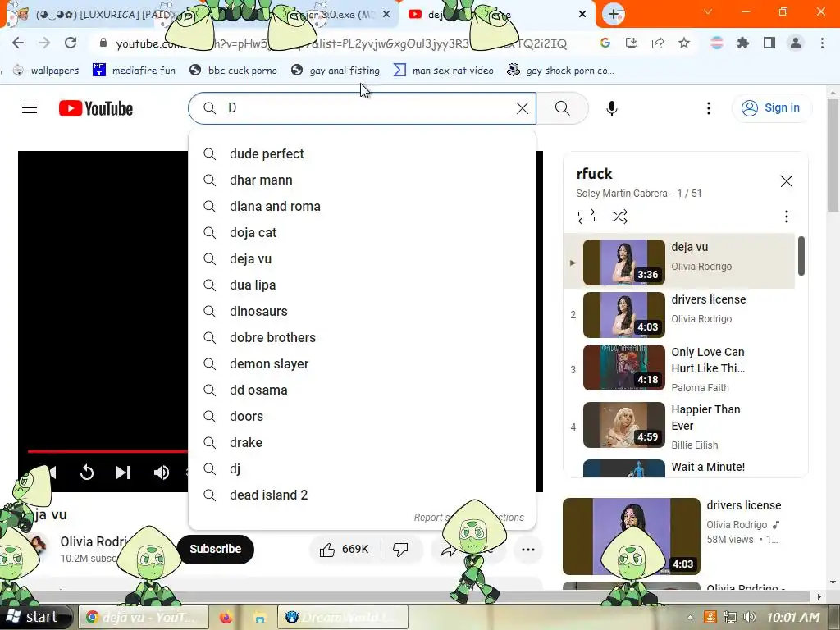
Task: Pick the dobre brothers suggestion
Action: [x=362, y=337]
